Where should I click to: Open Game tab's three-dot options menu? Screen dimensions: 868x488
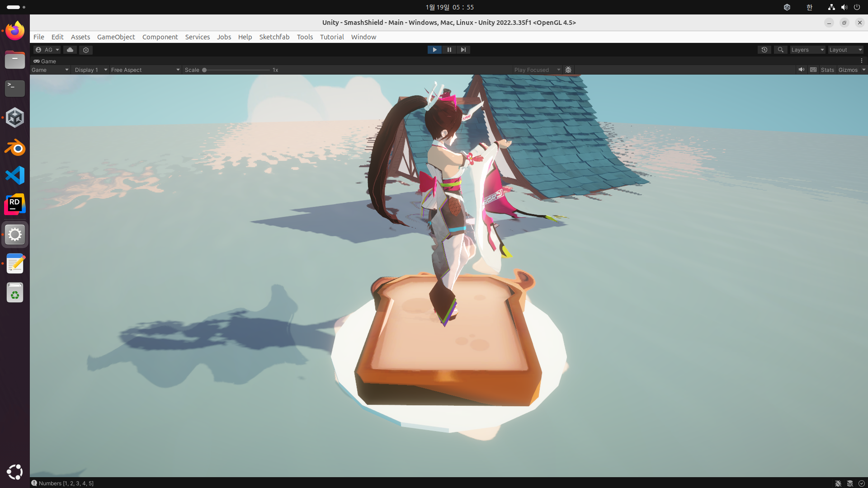(862, 61)
